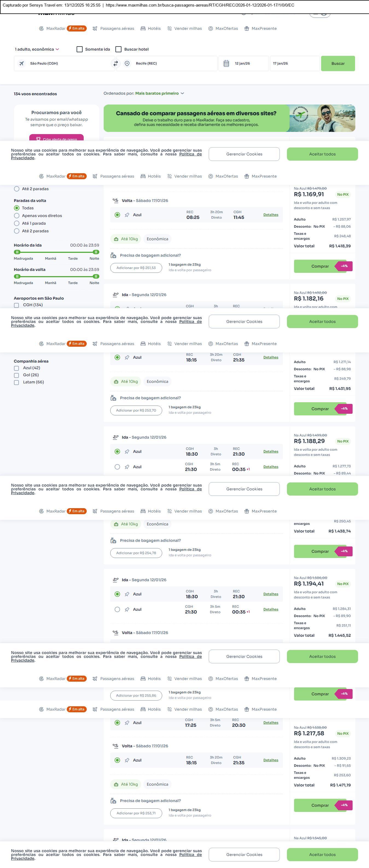This screenshot has height=868, width=369.
Task: Click airplane icon in São Paulo field
Action: click(x=22, y=63)
